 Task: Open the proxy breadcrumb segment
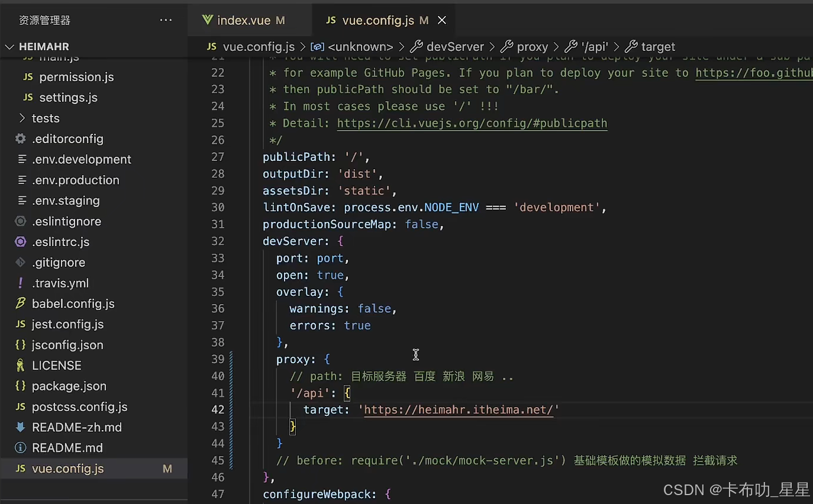click(533, 47)
